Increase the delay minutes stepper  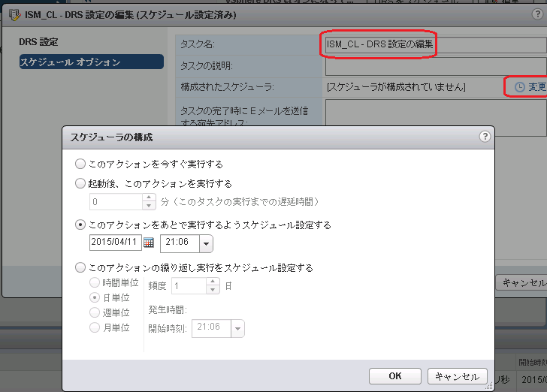[149, 198]
